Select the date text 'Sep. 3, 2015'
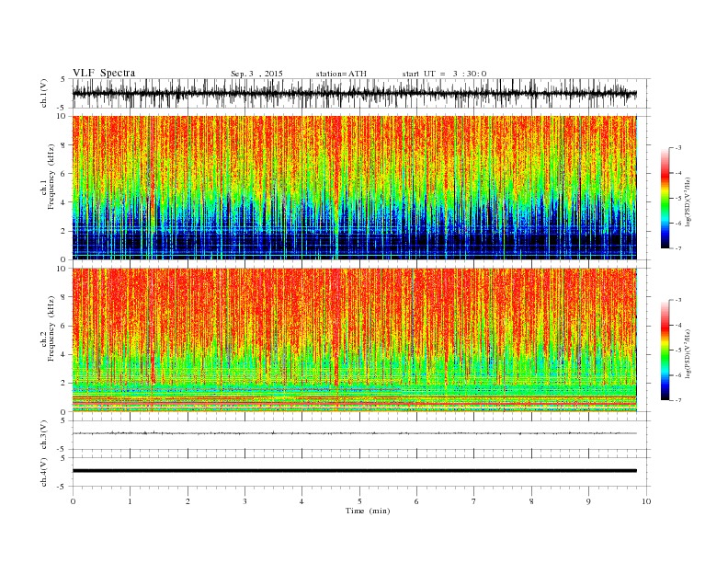 point(256,74)
